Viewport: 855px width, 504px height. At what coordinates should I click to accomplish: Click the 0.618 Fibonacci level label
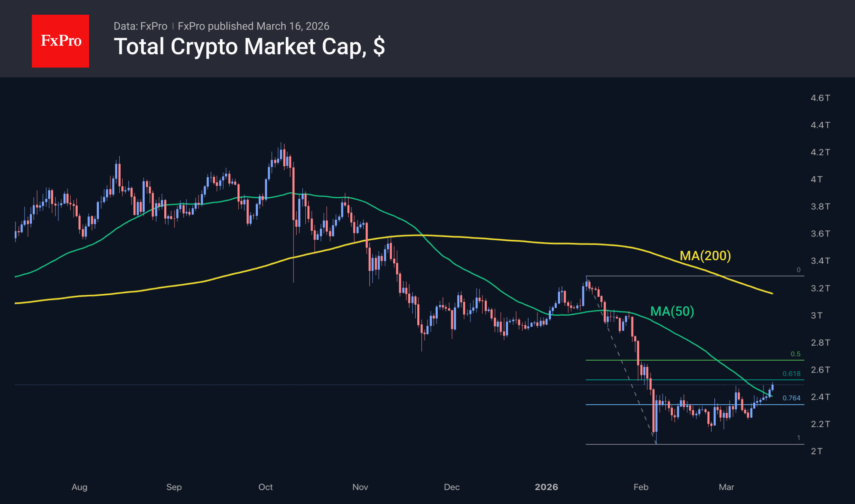tap(791, 374)
